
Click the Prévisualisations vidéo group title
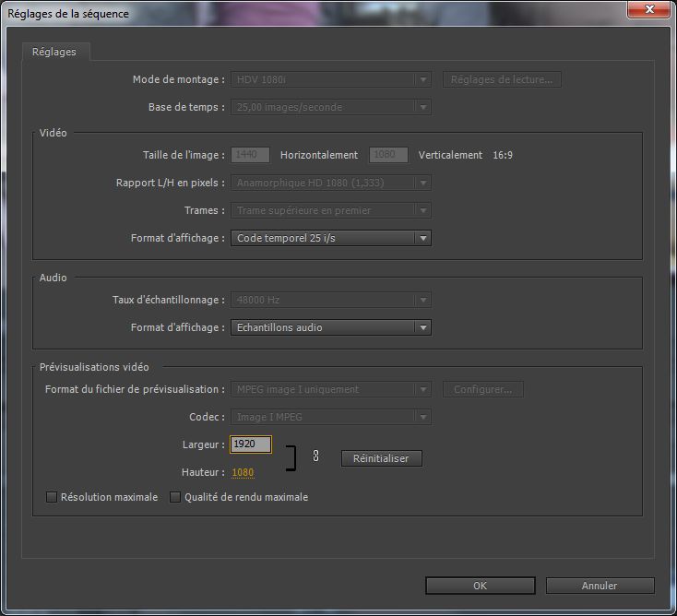94,367
